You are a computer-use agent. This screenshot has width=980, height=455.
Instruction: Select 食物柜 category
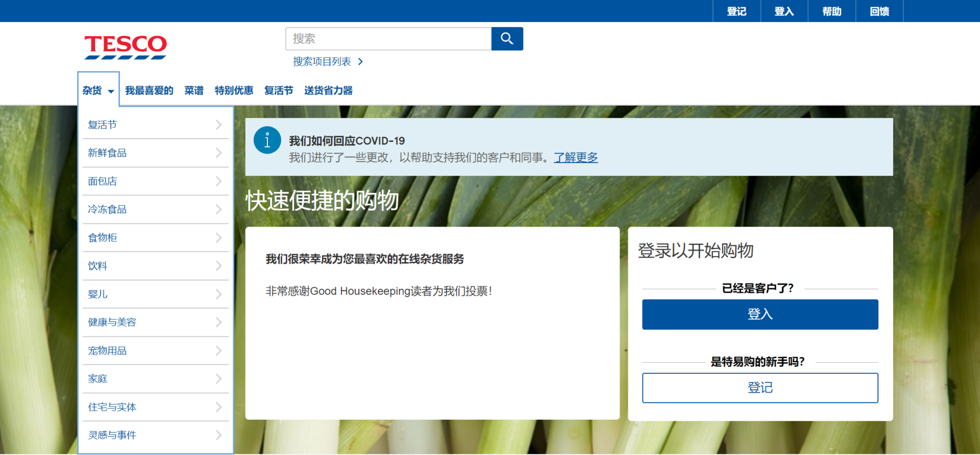coord(103,238)
